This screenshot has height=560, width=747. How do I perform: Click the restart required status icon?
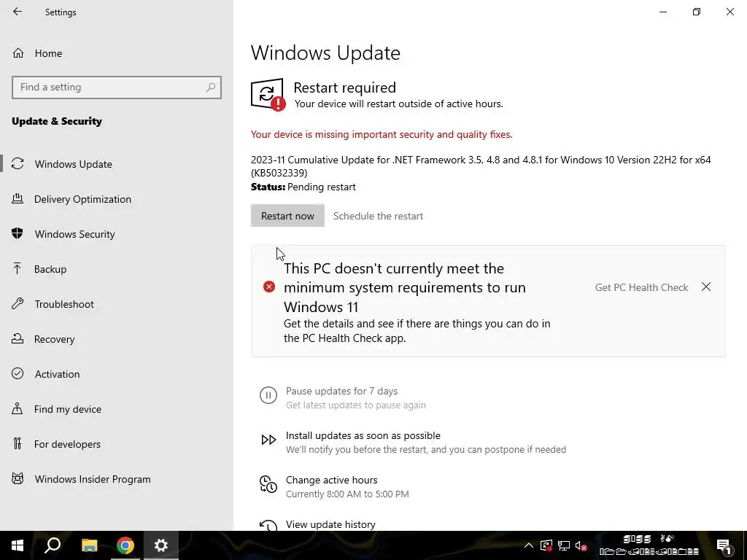tap(268, 94)
